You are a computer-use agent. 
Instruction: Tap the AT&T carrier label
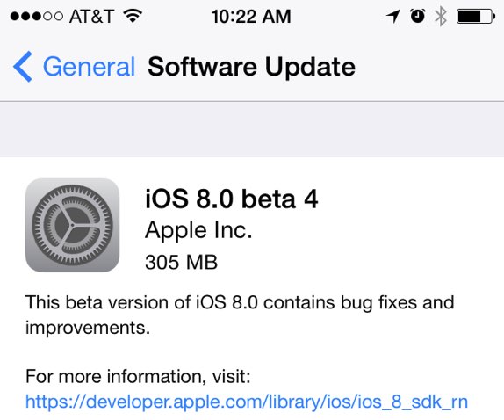(92, 16)
